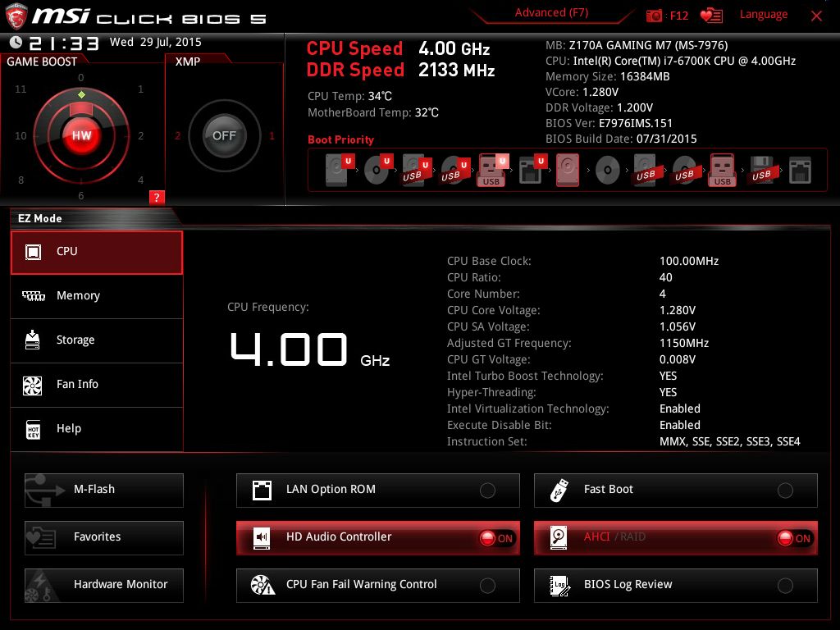
Task: Click the HD Audio speaker icon
Action: coord(262,537)
